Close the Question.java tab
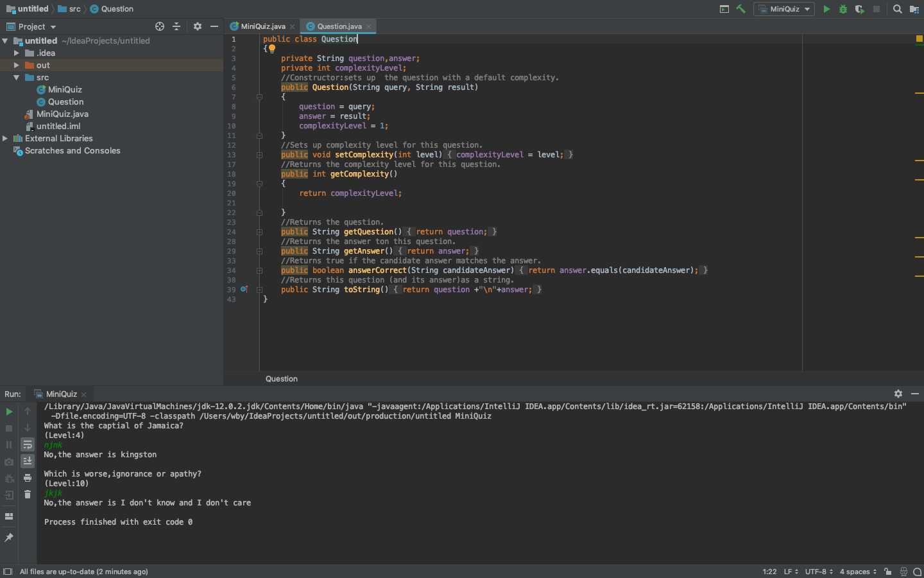Image resolution: width=924 pixels, height=578 pixels. 369,26
